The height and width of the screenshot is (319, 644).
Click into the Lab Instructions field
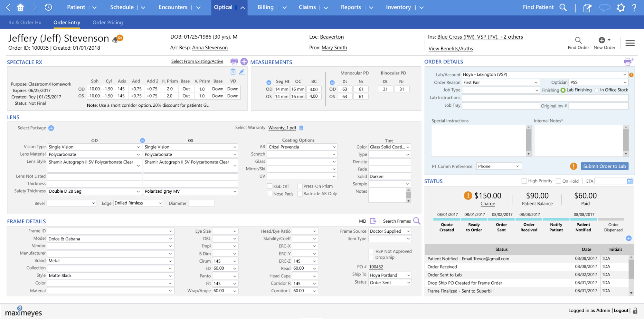pos(545,98)
